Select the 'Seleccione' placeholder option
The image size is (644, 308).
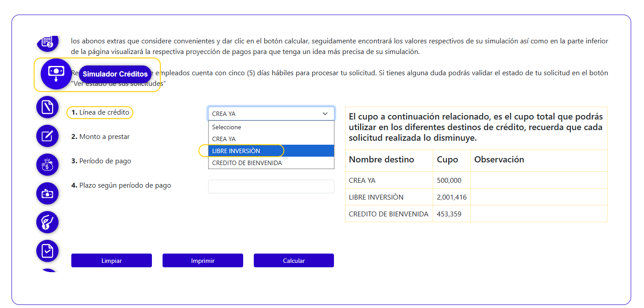click(x=271, y=127)
